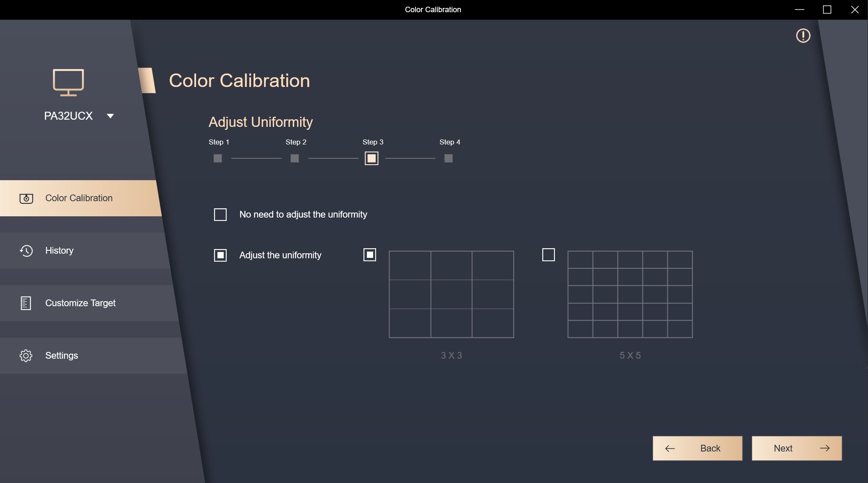Toggle the 3 X 3 grid checkbox

point(369,255)
